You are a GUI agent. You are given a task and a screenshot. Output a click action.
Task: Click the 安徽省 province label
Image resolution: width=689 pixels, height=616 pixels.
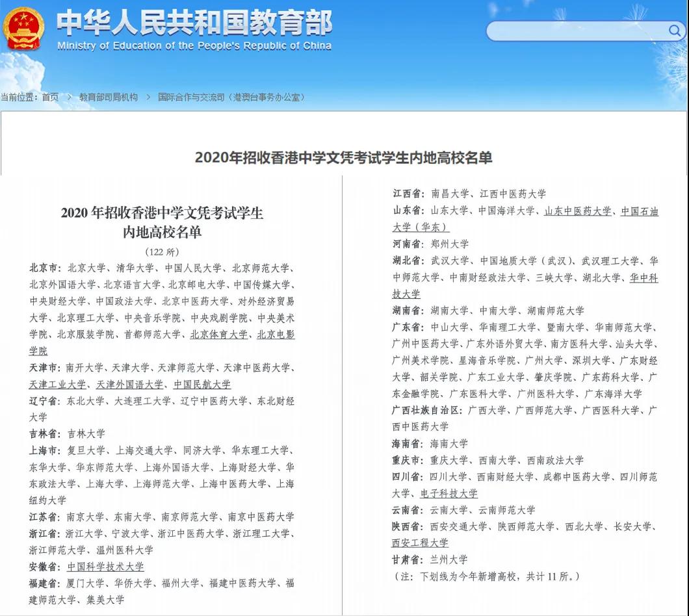pos(45,567)
